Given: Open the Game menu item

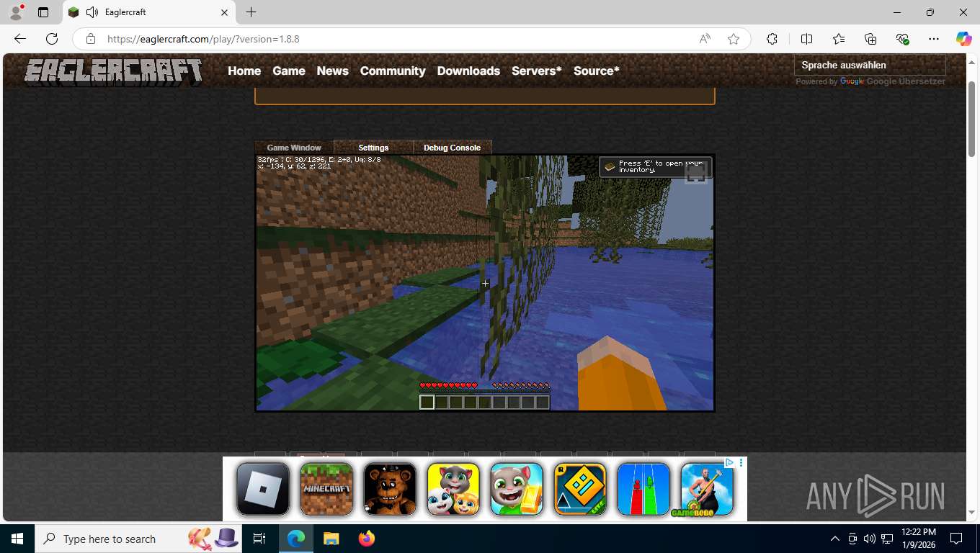Looking at the screenshot, I should [289, 71].
